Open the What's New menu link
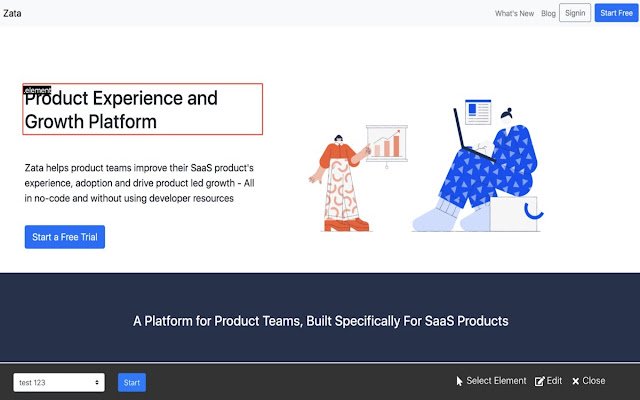The height and width of the screenshot is (400, 640). [514, 13]
